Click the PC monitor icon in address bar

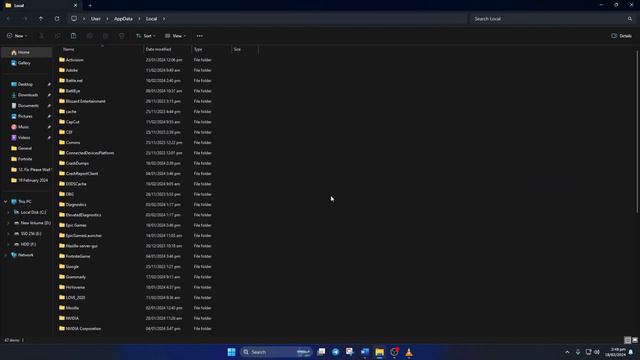74,19
